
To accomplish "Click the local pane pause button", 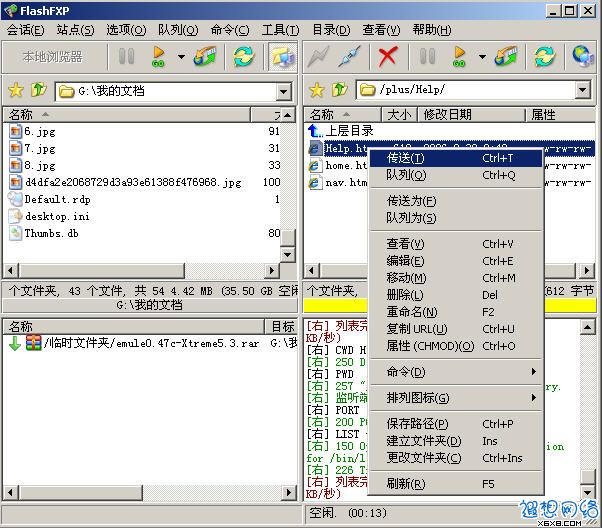I will (126, 56).
